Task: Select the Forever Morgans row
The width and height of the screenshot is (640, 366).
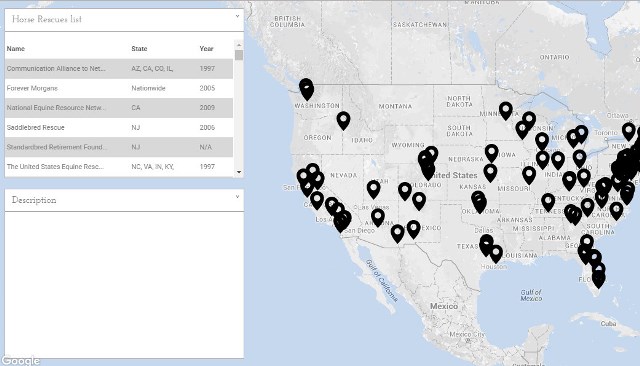Action: [x=119, y=88]
